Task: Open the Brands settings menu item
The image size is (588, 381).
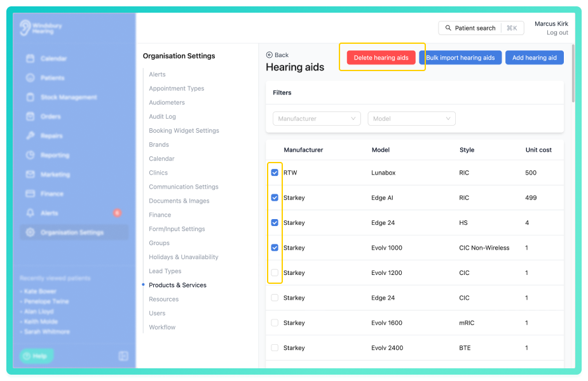Action: pos(159,145)
